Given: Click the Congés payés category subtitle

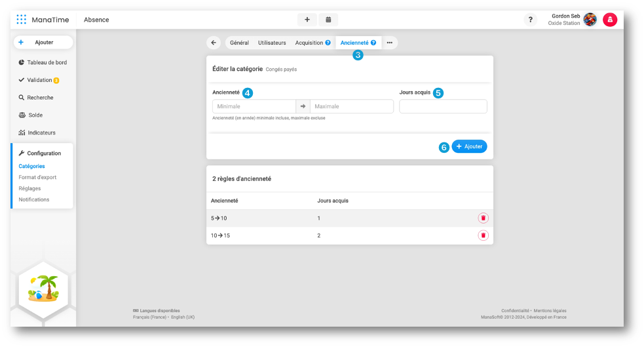Looking at the screenshot, I should pos(281,70).
